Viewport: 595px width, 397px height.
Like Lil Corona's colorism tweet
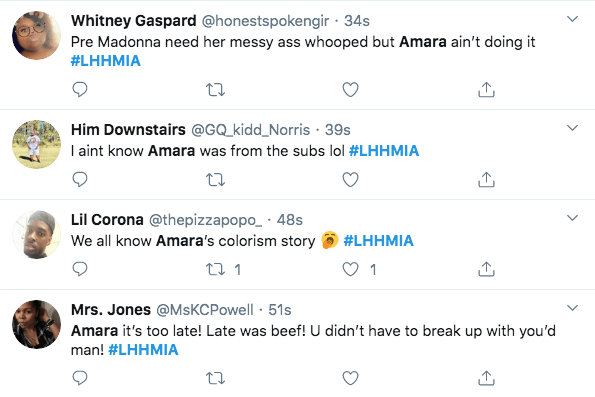click(x=350, y=269)
